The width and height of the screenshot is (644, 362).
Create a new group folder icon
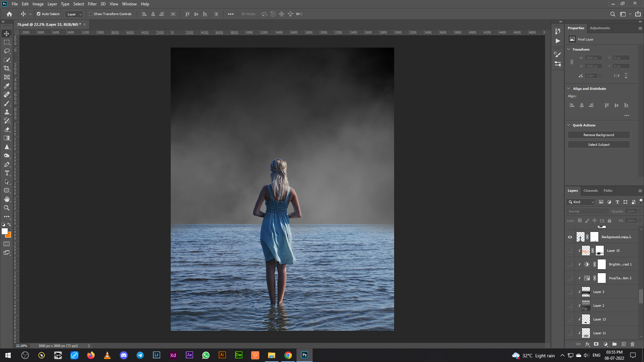point(614,344)
